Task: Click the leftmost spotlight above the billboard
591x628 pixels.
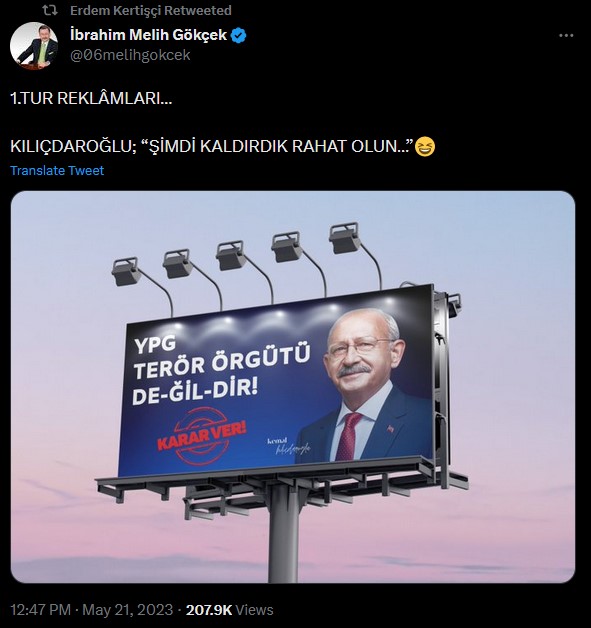Action: click(126, 272)
